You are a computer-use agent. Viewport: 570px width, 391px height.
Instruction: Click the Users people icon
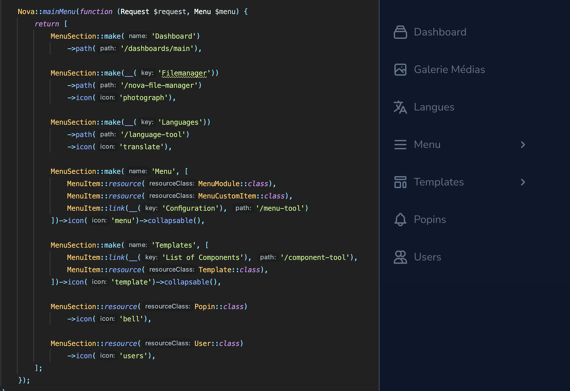400,257
